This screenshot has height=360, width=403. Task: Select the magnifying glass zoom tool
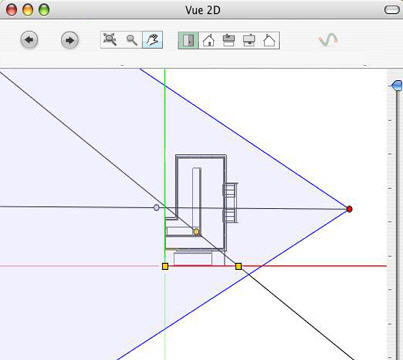132,40
